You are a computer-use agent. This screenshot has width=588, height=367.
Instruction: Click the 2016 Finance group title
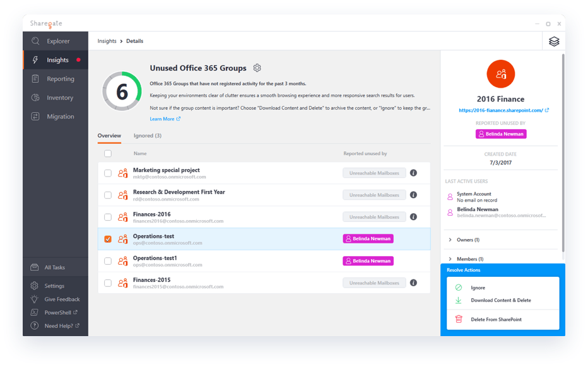point(500,99)
